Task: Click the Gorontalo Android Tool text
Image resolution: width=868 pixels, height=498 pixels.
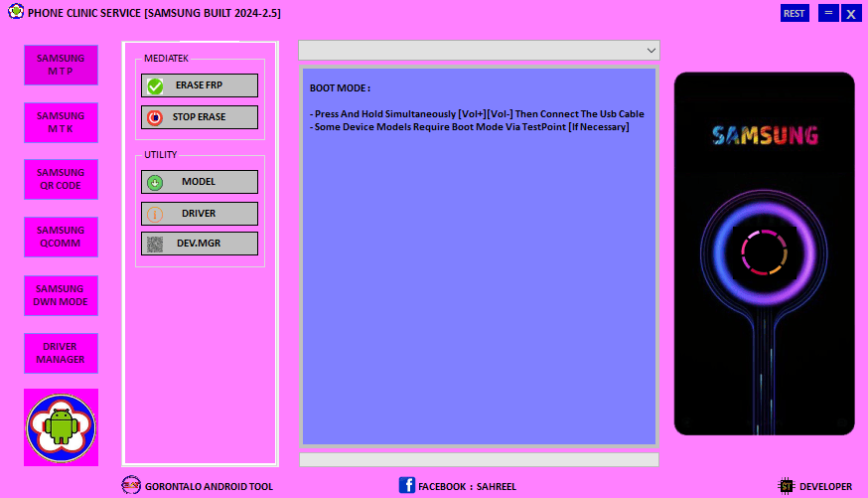Action: tap(209, 486)
